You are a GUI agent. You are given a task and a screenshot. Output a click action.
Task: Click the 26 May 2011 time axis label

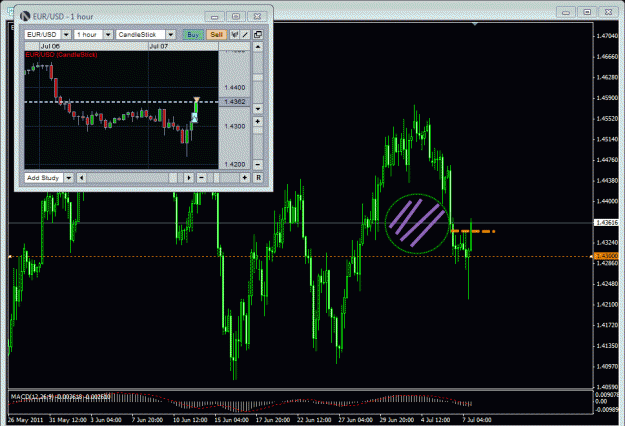click(25, 420)
